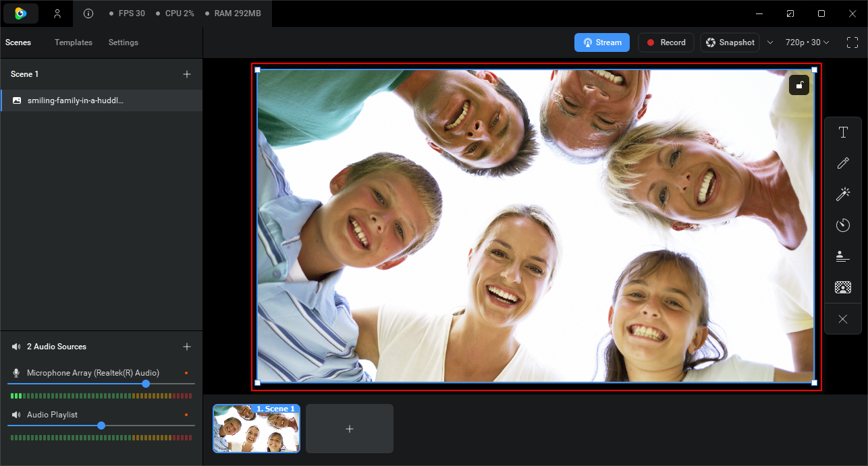Viewport: 868px width, 466px height.
Task: Click the Scene 1 header label
Action: [x=25, y=74]
